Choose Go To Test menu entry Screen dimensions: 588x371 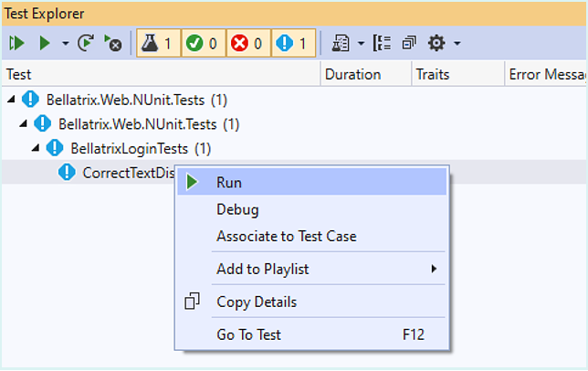click(312, 334)
